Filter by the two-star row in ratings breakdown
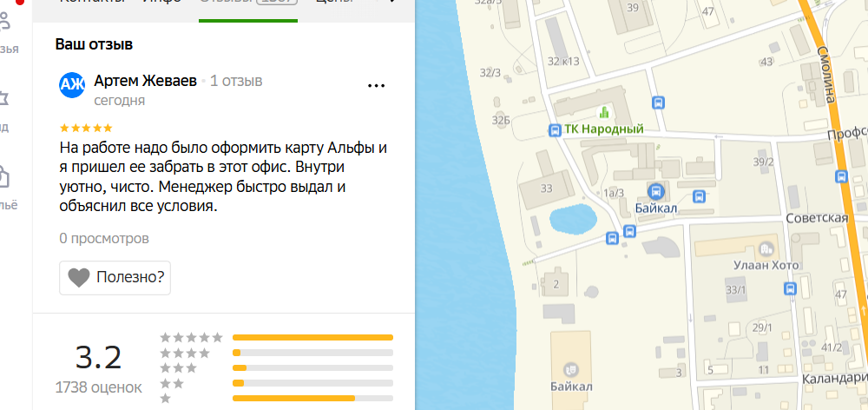 pos(277,383)
